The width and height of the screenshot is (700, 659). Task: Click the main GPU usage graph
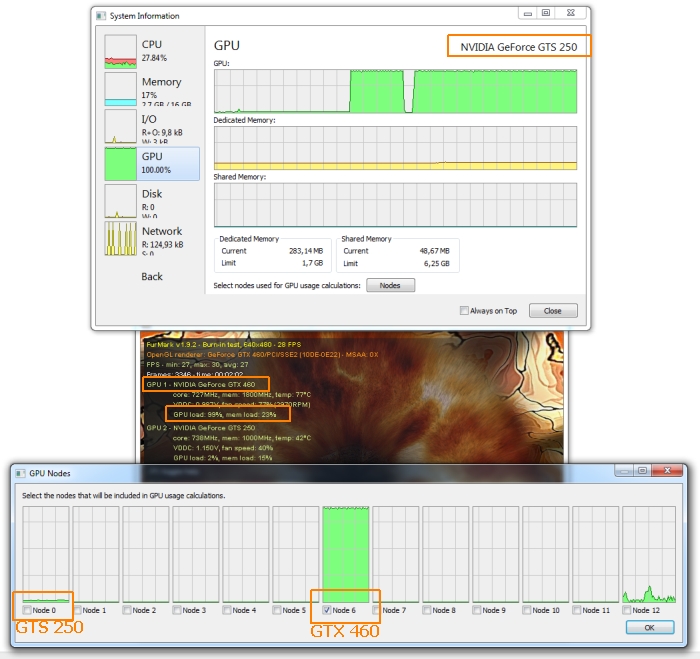(x=396, y=91)
